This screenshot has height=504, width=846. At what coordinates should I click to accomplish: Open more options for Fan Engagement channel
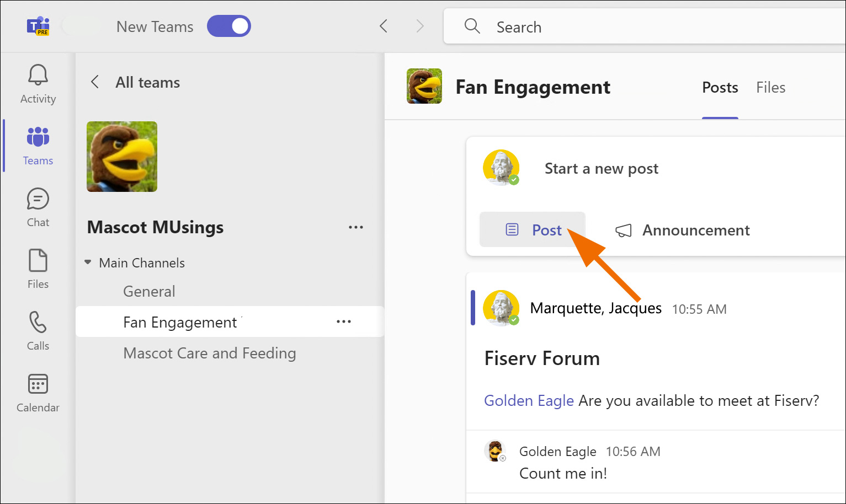click(344, 321)
